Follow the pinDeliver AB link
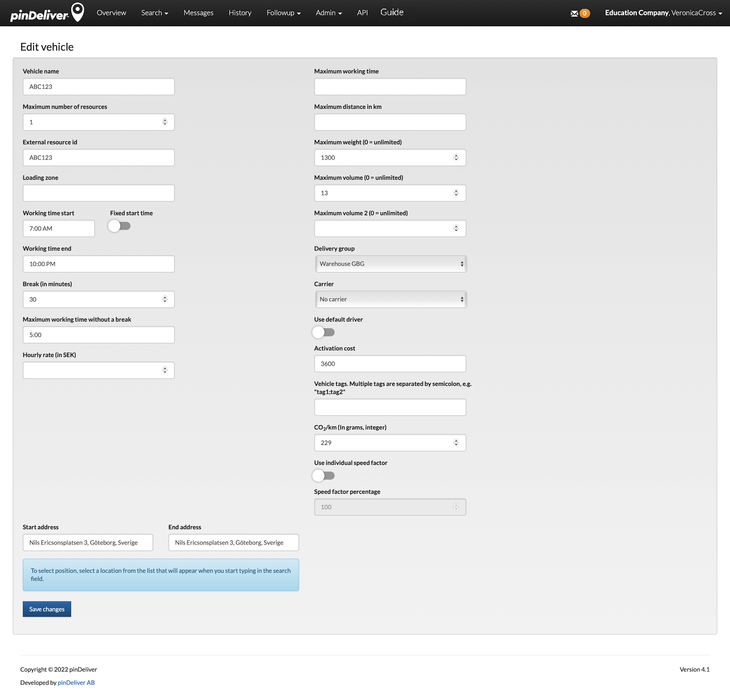The image size is (730, 700). click(76, 683)
